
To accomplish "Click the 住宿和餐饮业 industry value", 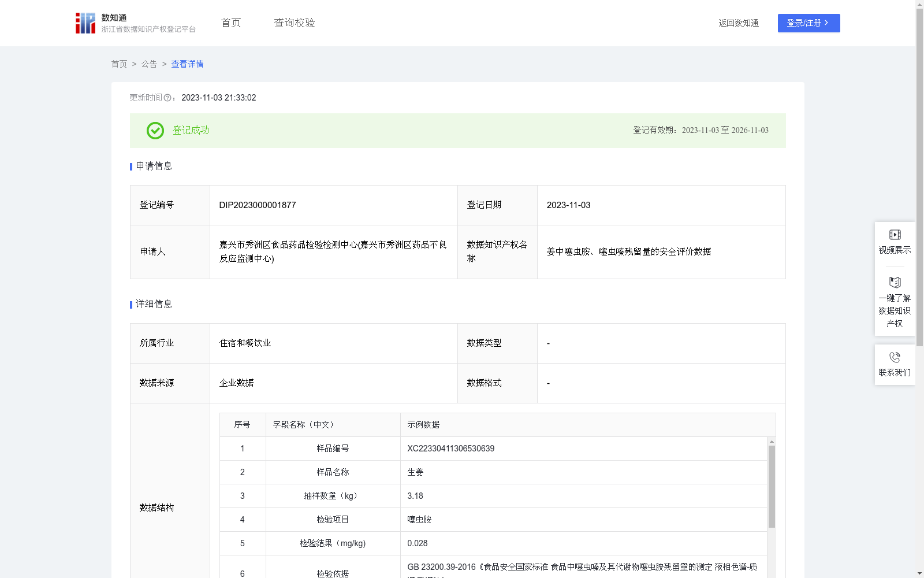I will 245,343.
